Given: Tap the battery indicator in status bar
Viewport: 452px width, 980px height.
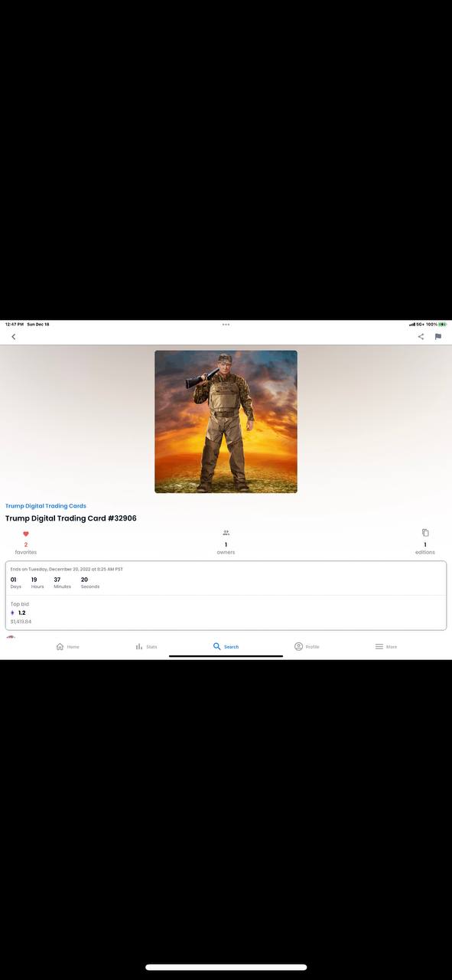Looking at the screenshot, I should (x=443, y=324).
